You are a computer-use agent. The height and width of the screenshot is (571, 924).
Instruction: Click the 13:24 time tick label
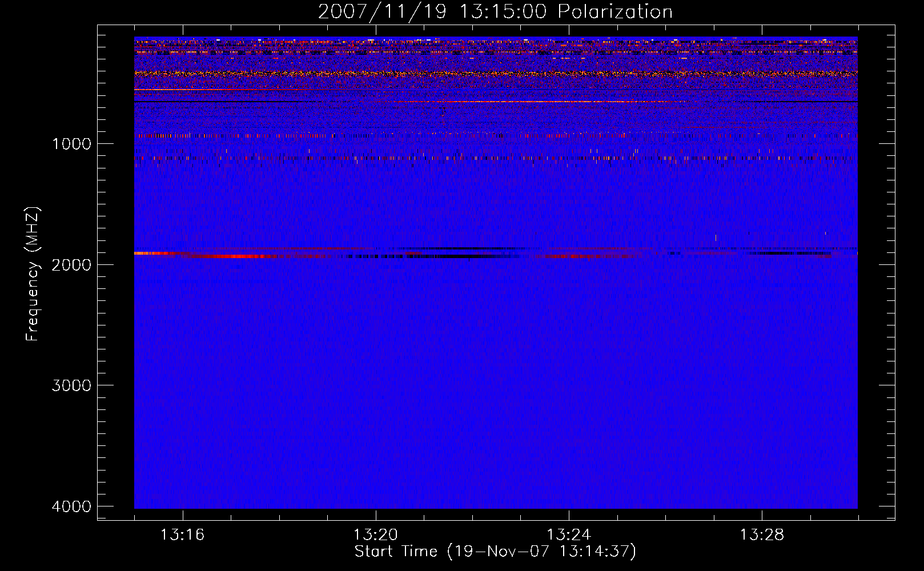569,535
